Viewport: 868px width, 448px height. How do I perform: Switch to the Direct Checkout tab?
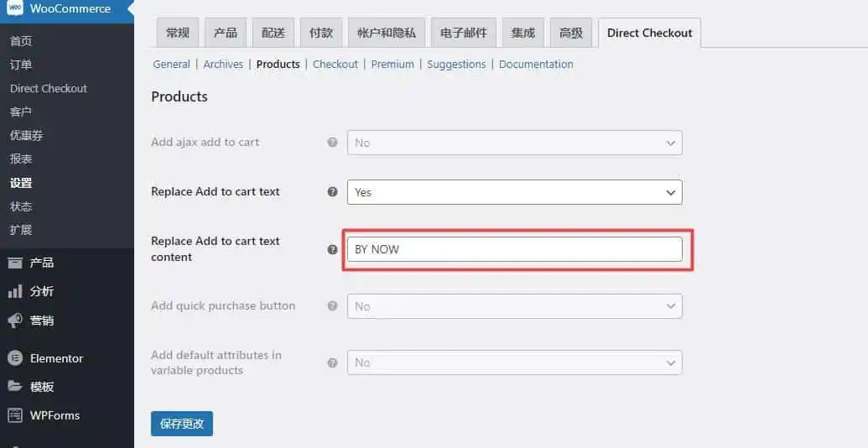[649, 33]
